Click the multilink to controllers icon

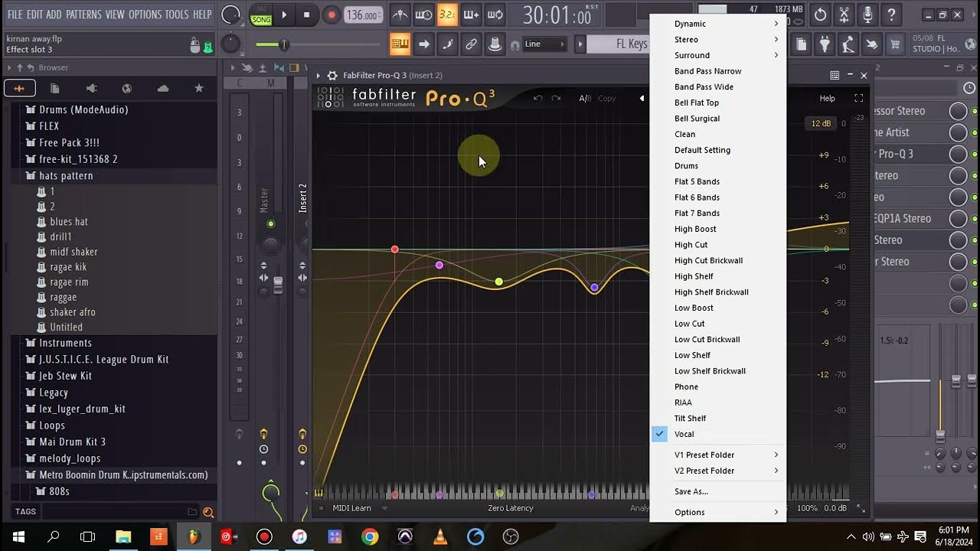(495, 44)
